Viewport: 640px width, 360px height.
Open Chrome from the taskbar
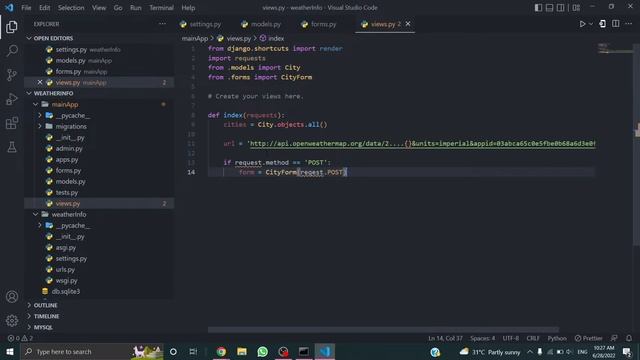(221, 352)
